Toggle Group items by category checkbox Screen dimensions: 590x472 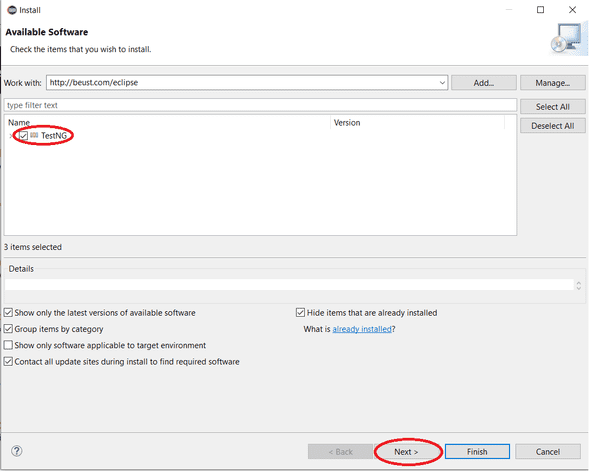coord(8,329)
